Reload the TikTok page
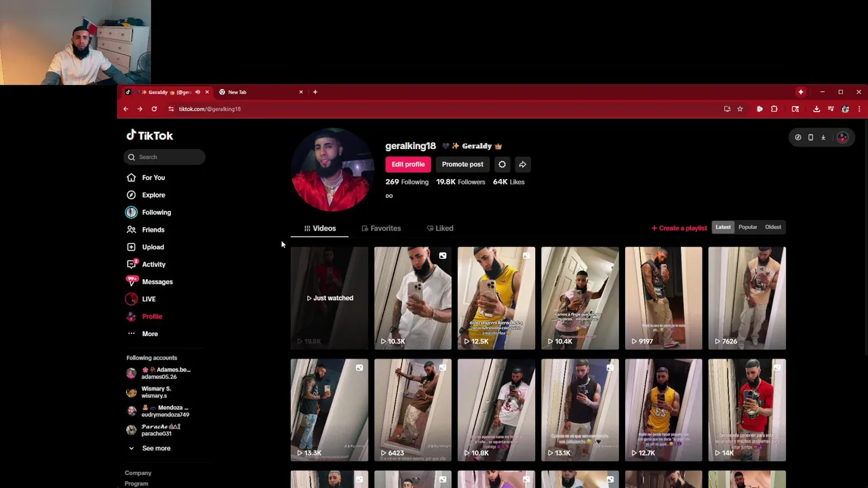 (154, 109)
